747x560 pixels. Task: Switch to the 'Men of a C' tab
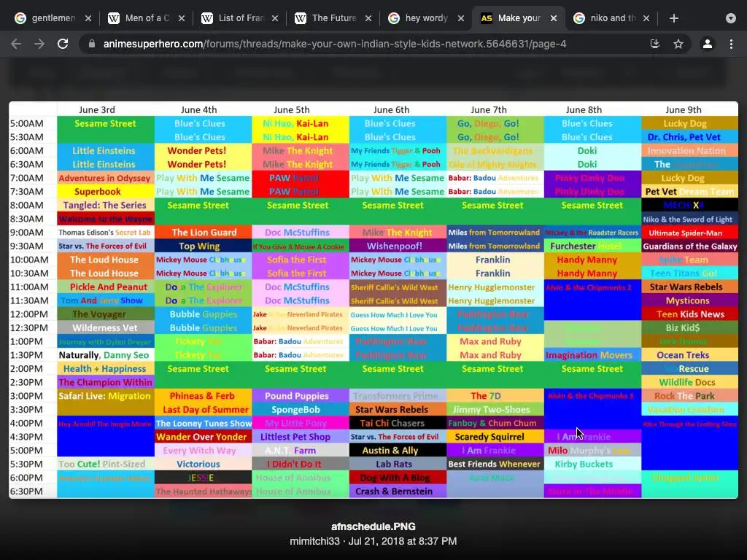(x=146, y=18)
